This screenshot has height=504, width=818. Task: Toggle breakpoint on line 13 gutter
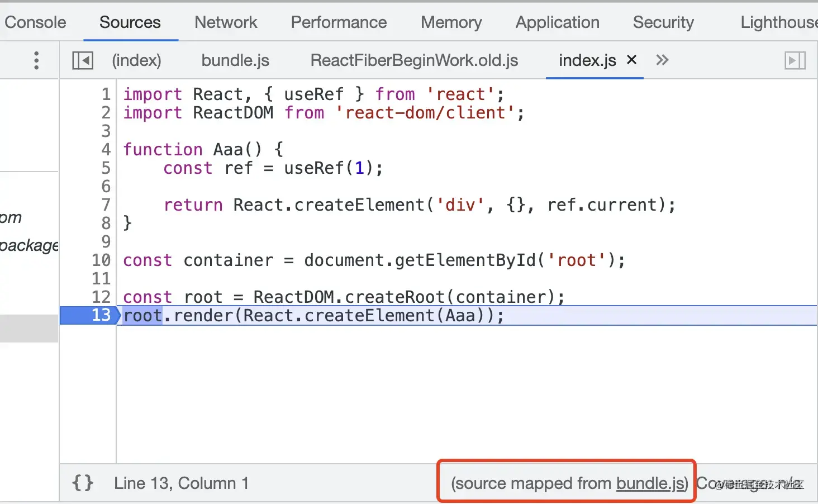[x=101, y=315]
